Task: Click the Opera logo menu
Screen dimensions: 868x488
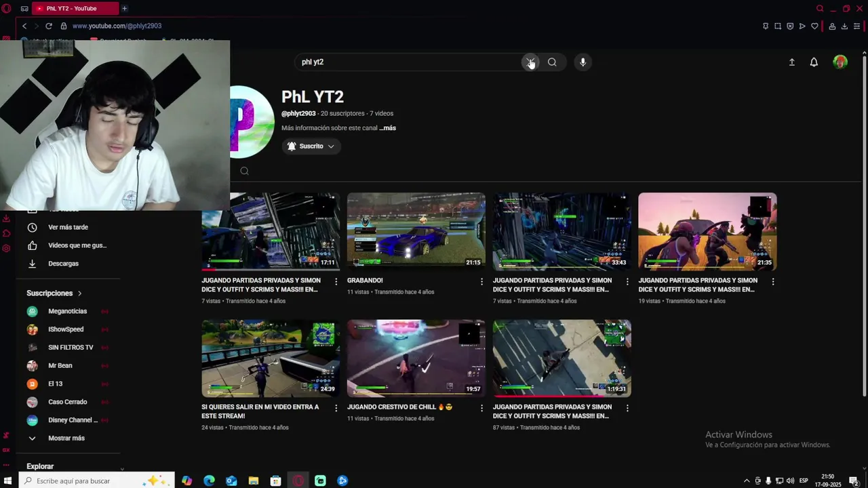Action: click(7, 8)
